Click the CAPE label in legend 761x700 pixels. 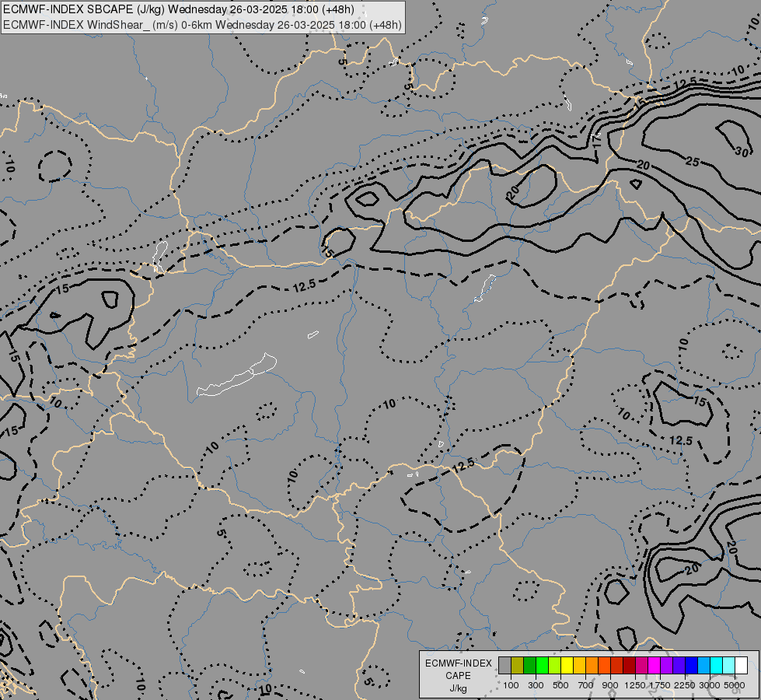(458, 676)
